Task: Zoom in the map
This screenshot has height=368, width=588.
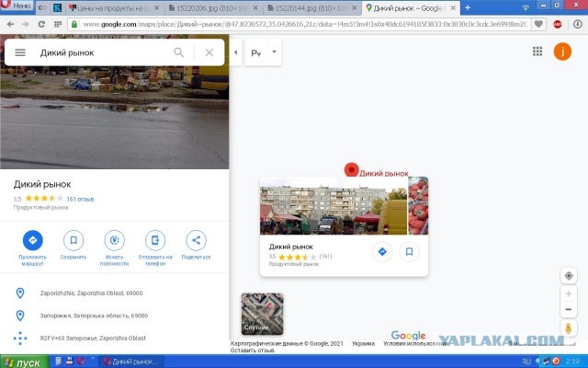Action: [569, 293]
